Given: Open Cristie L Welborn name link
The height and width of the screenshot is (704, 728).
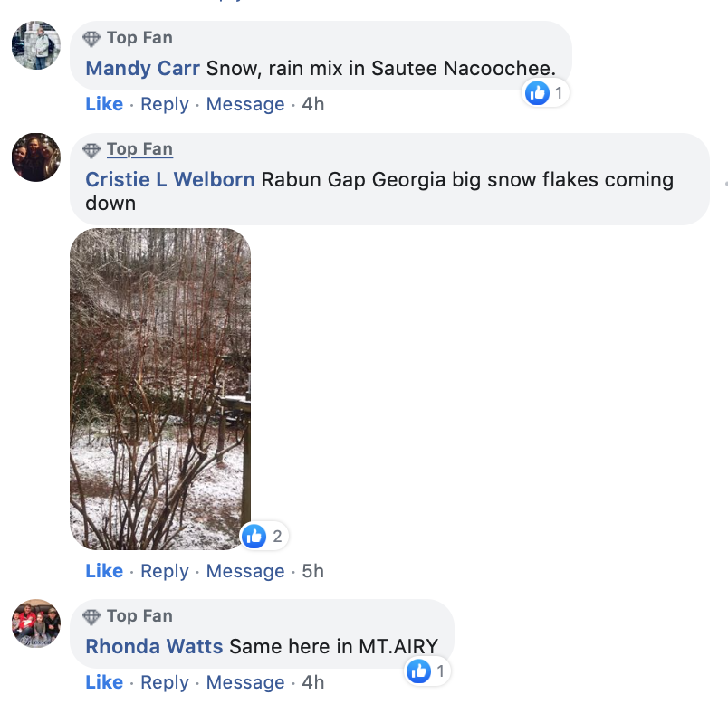Looking at the screenshot, I should tap(170, 180).
